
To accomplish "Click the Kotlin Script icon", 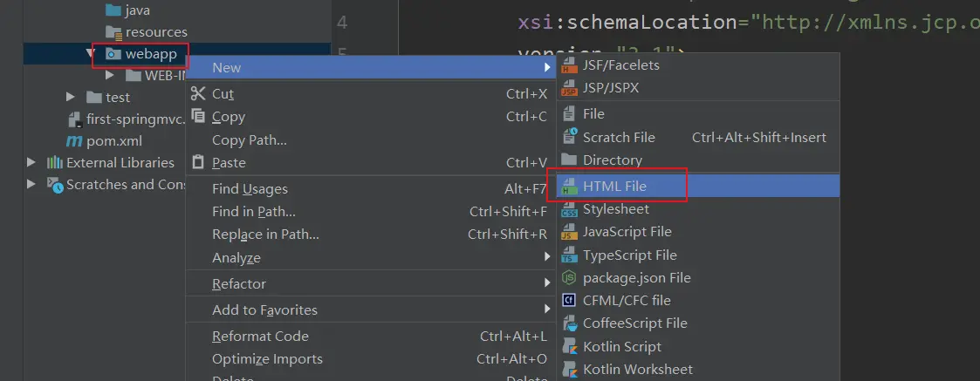I will 570,346.
